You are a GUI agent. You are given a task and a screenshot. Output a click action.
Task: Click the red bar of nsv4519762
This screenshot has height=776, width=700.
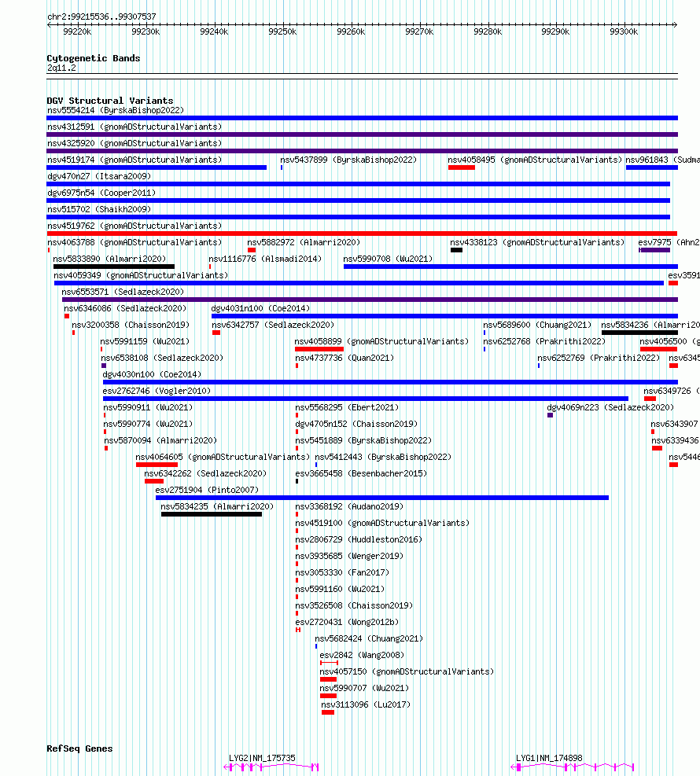tap(362, 234)
